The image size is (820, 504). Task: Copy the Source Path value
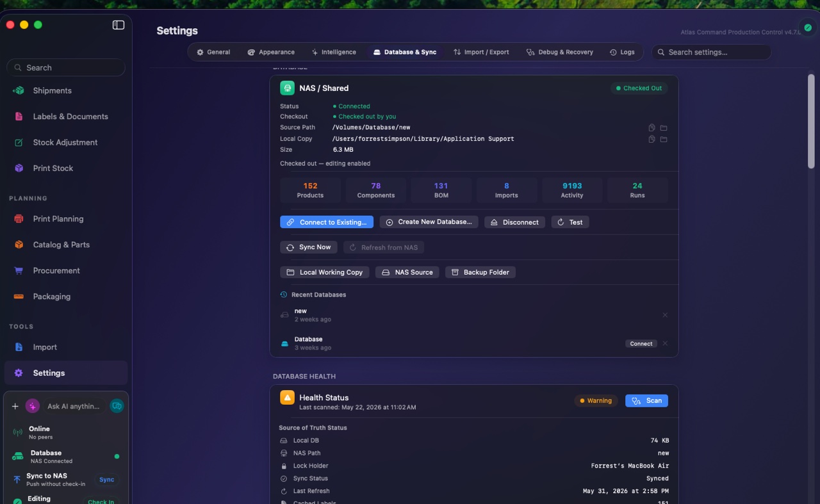652,127
